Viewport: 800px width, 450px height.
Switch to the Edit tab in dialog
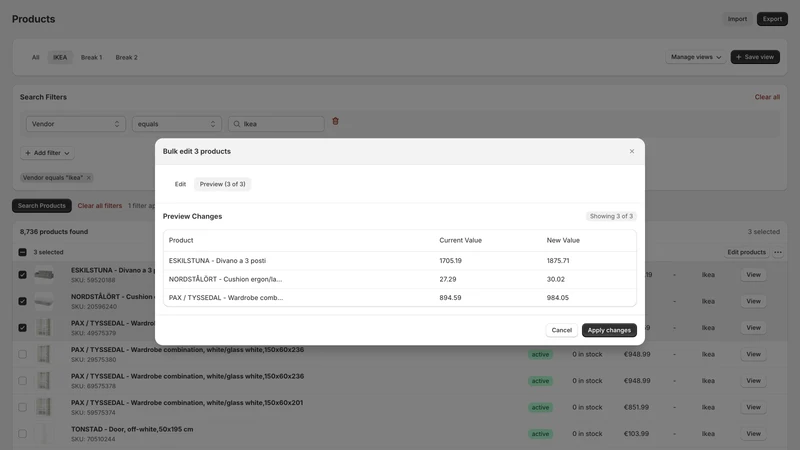pyautogui.click(x=180, y=184)
